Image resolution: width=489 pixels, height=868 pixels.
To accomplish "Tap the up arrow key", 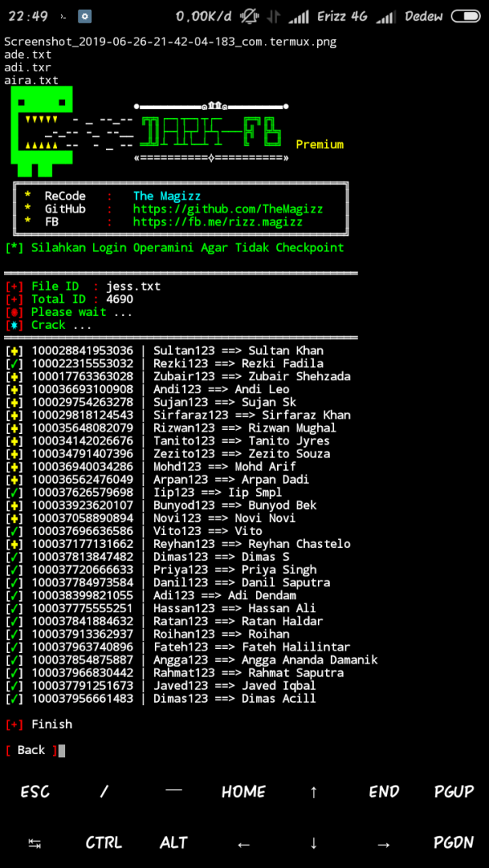I will pyautogui.click(x=314, y=791).
